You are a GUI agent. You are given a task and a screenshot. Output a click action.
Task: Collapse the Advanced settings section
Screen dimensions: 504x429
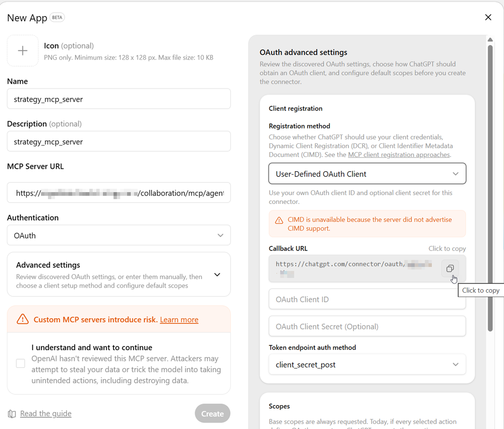(217, 275)
